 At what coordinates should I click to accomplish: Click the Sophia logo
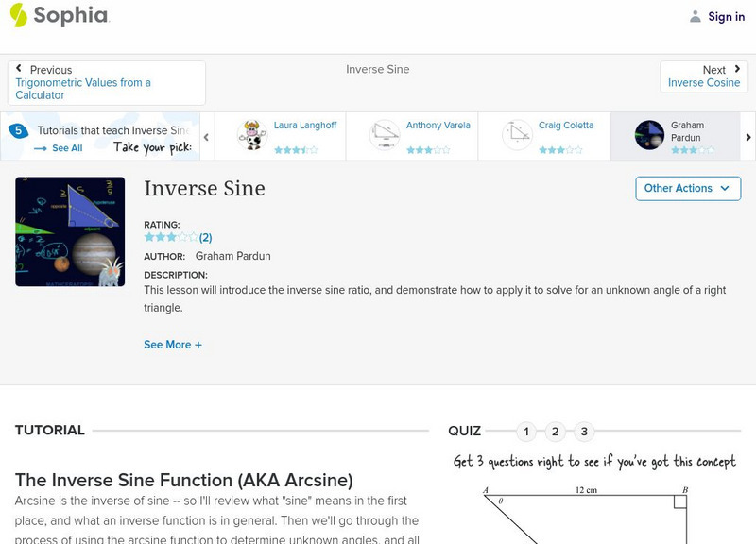(59, 16)
